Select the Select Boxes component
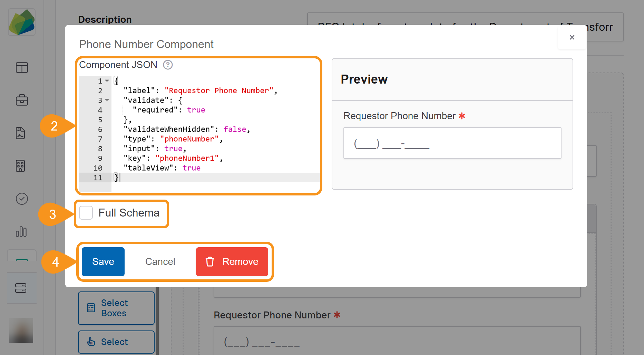The height and width of the screenshot is (355, 644). [x=116, y=308]
